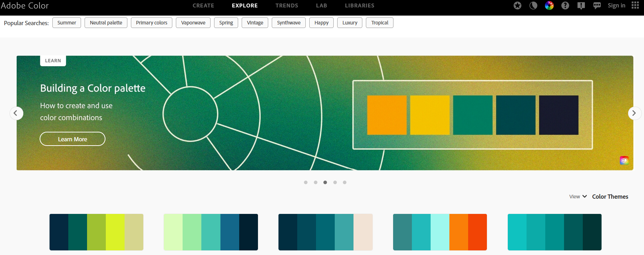Click the Adobe Color logo text
The height and width of the screenshot is (255, 644).
pos(25,6)
